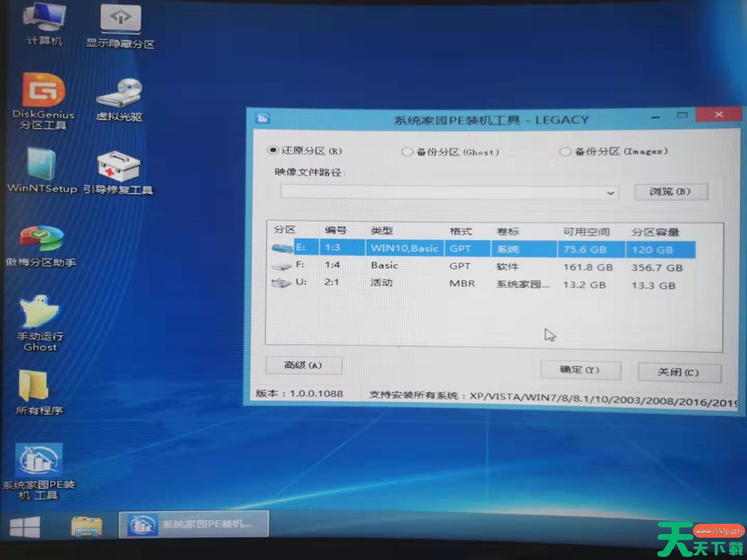Click 浏览 (B) browse button
747x560 pixels.
click(x=670, y=191)
